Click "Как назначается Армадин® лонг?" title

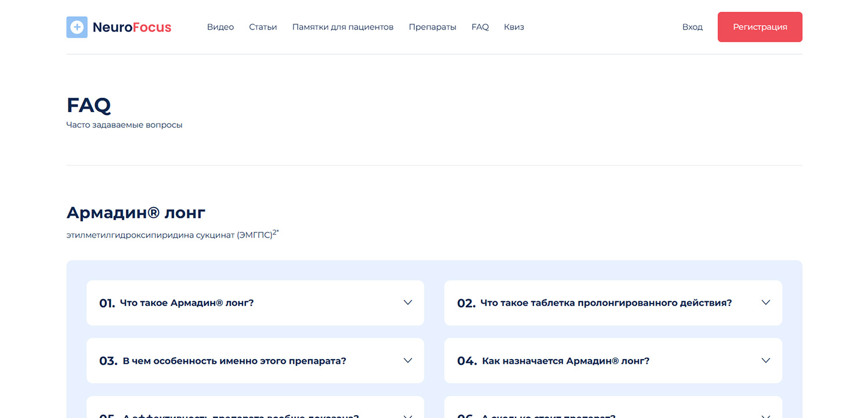click(x=565, y=361)
